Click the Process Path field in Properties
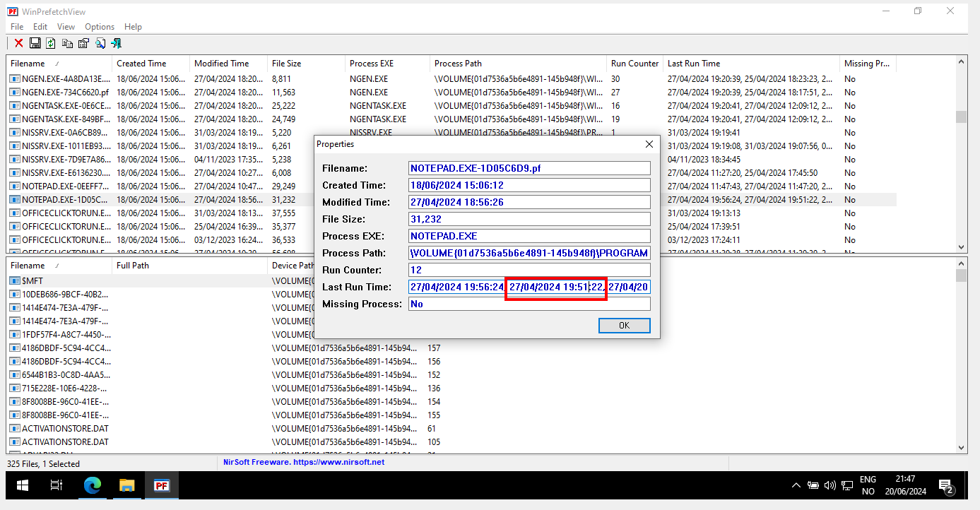 point(529,253)
